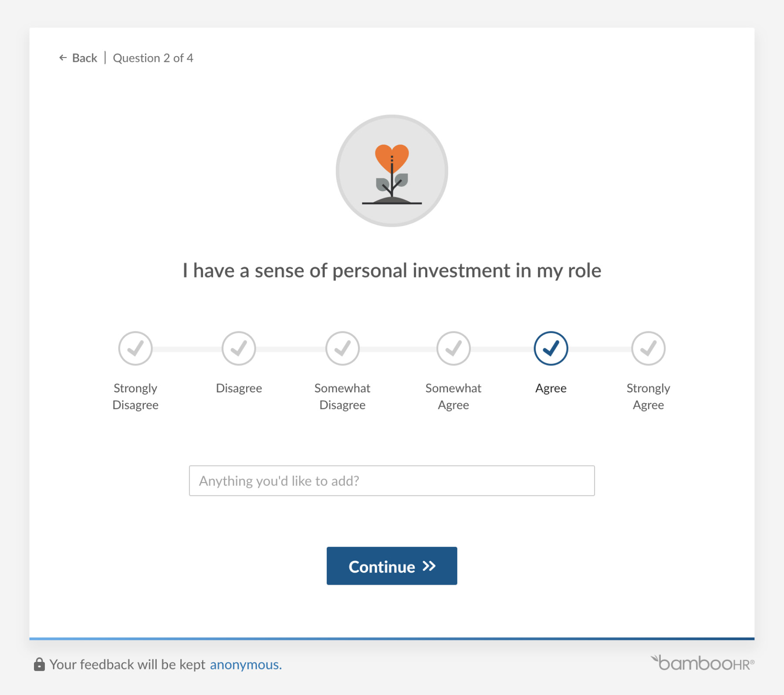The width and height of the screenshot is (784, 695).
Task: Focus the "Anything you'd like to add?" field
Action: point(392,481)
